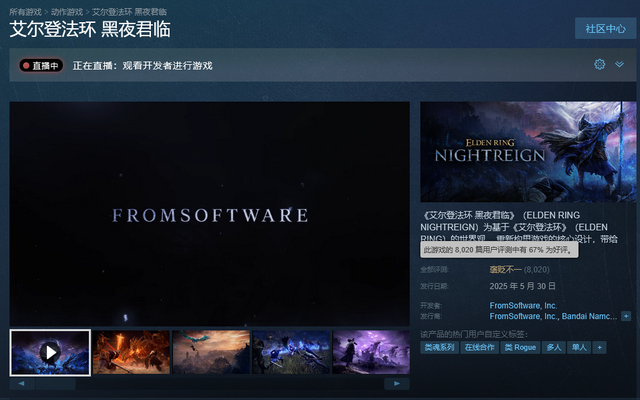Select the third landscape screenshot thumbnail
The image size is (640, 400).
tap(210, 352)
